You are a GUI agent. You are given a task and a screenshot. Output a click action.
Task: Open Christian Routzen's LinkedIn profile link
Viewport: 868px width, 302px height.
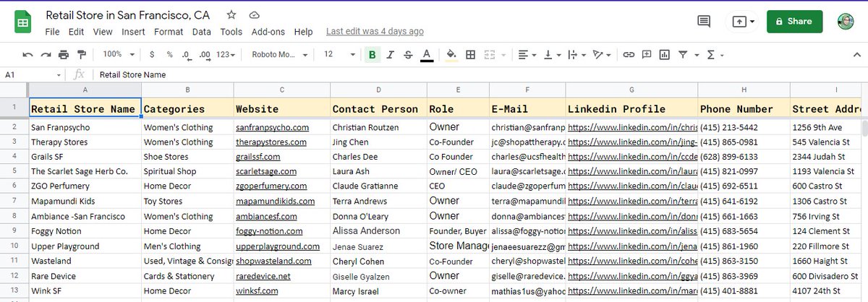click(631, 127)
